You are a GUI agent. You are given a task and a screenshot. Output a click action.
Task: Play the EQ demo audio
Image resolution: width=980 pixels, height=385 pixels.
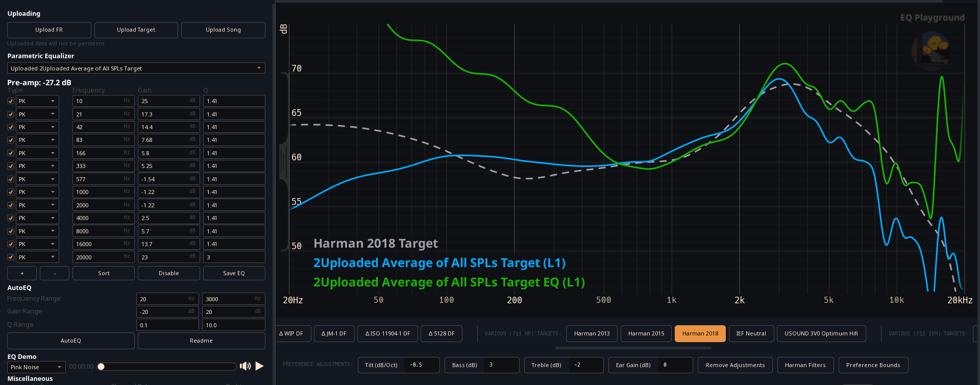pyautogui.click(x=259, y=366)
